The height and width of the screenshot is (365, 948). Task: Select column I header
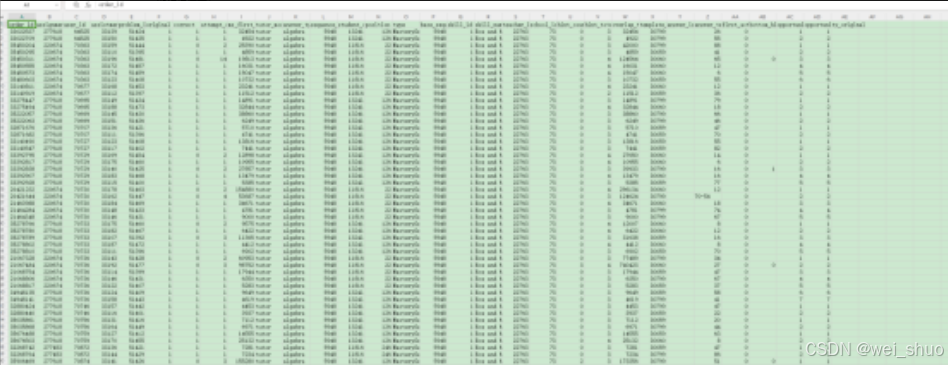241,16
